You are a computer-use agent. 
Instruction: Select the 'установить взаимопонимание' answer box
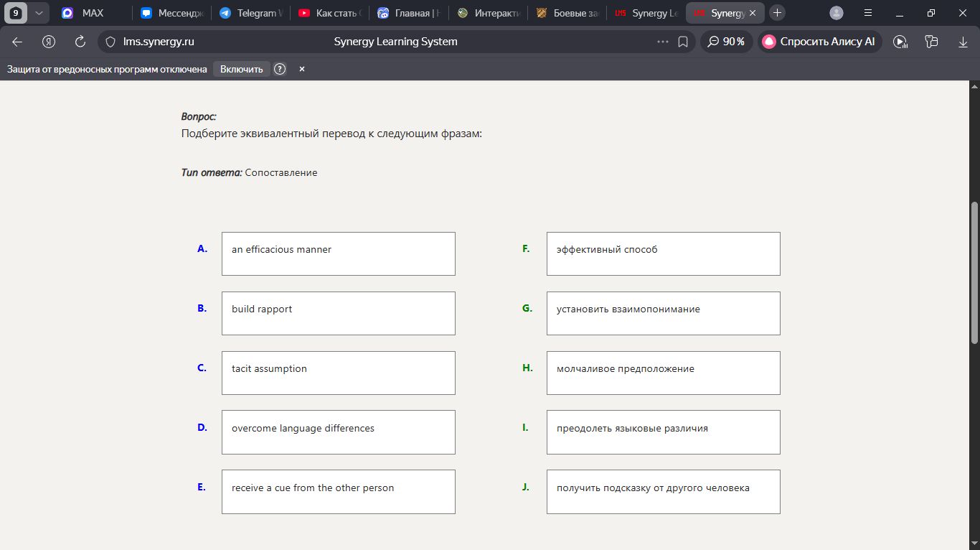(x=664, y=313)
